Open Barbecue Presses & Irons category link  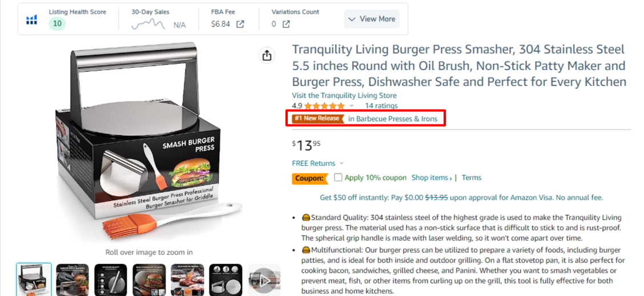(x=393, y=119)
